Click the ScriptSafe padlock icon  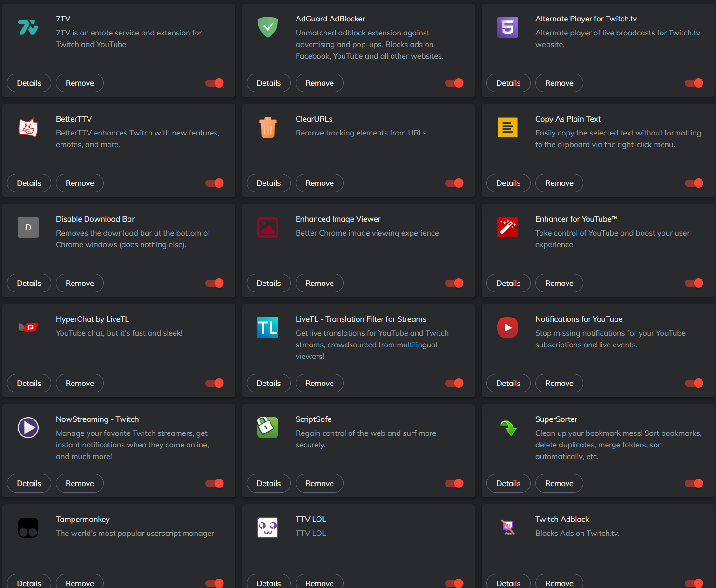click(268, 428)
